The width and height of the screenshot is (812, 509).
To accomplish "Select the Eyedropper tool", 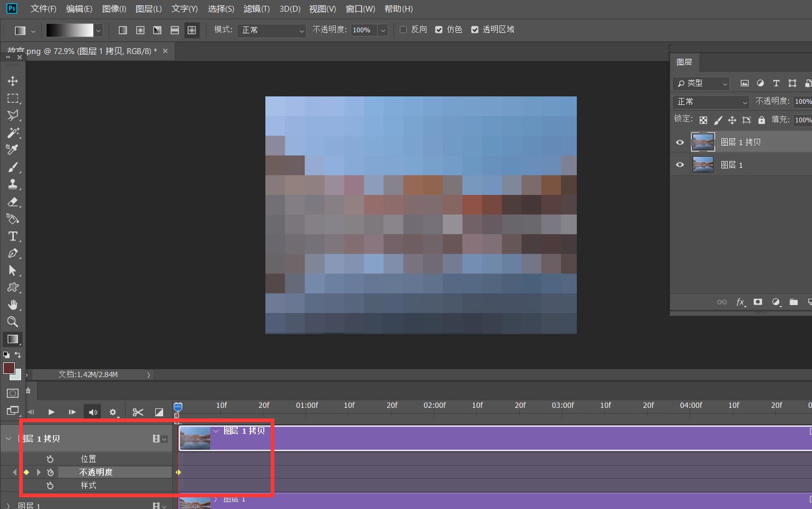I will (13, 150).
